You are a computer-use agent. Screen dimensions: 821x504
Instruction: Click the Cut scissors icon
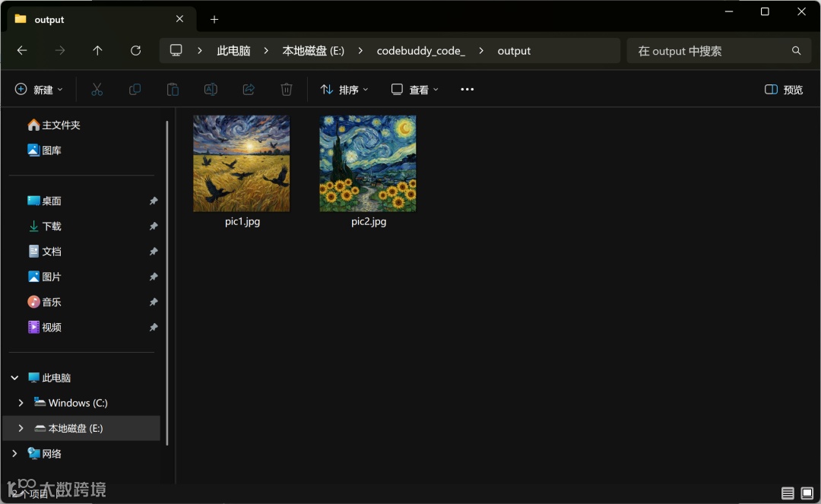[97, 90]
